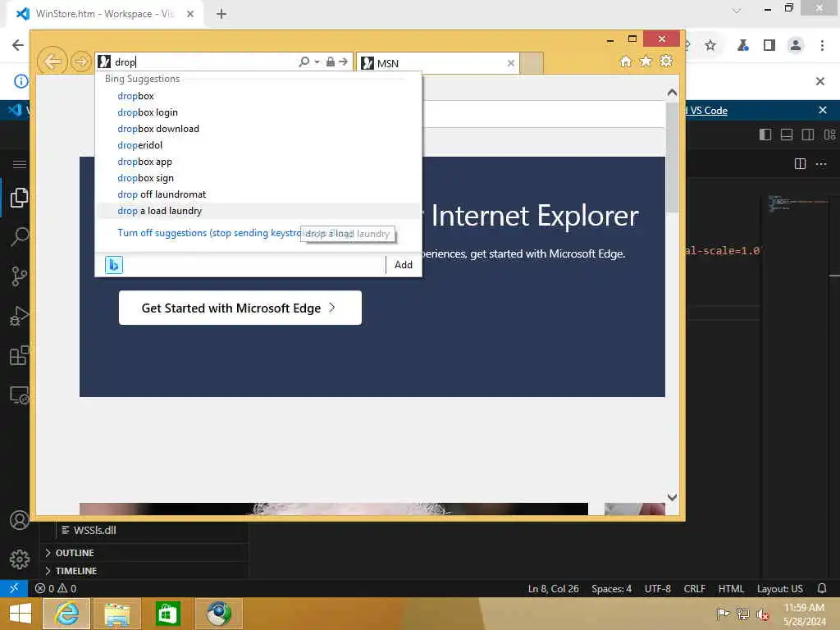
Task: Expand the TIMELINE section
Action: (76, 571)
